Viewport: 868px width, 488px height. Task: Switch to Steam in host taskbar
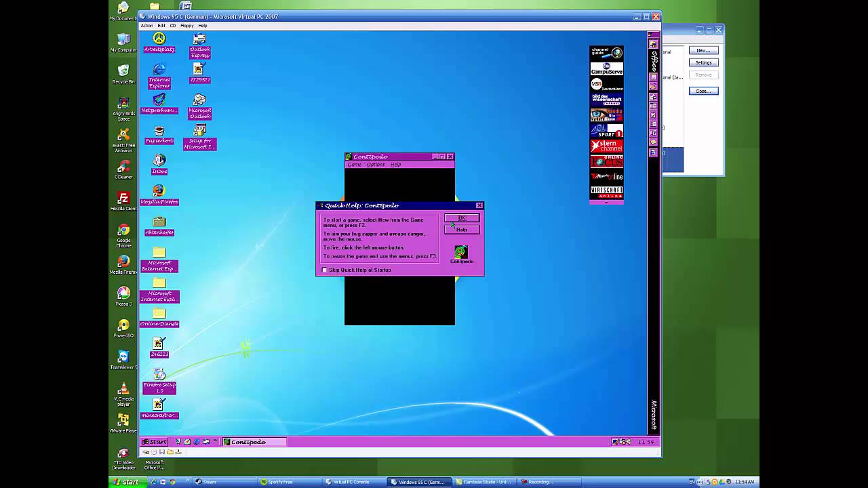224,482
